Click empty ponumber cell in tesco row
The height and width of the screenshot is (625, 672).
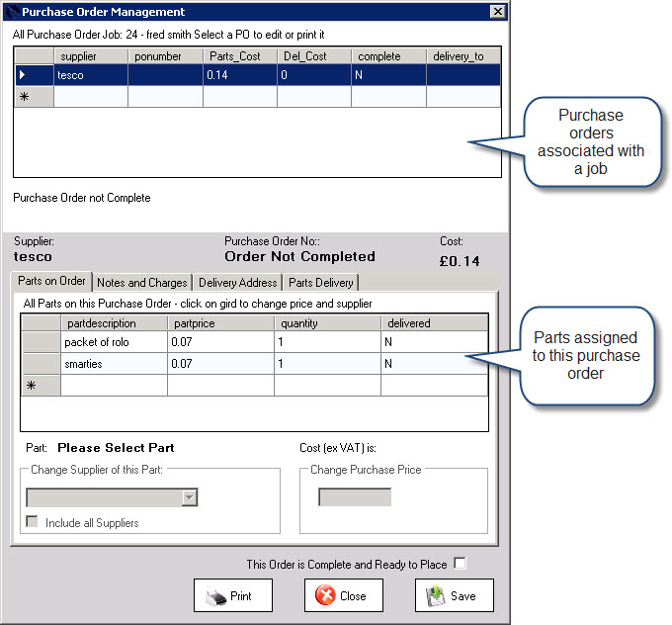click(x=165, y=75)
